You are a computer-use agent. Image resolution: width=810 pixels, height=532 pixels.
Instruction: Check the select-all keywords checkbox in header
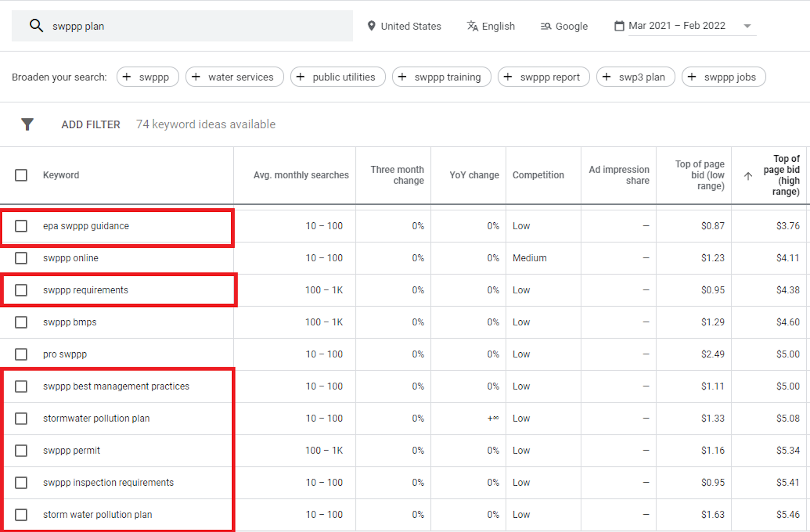(21, 175)
